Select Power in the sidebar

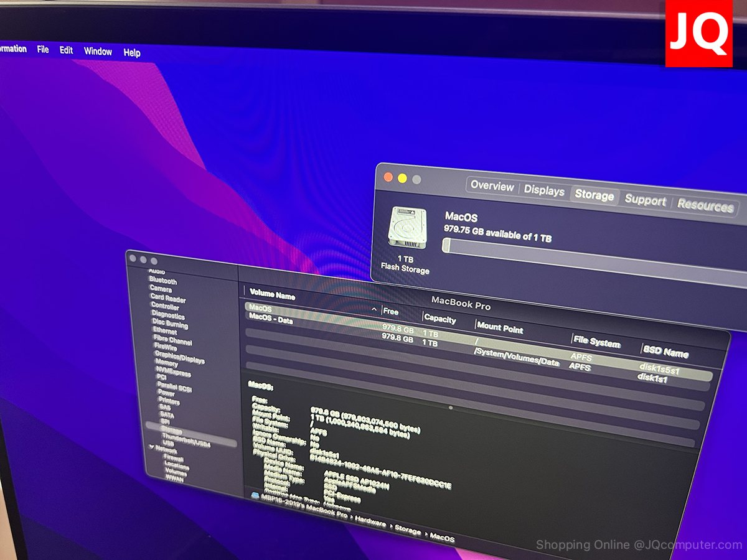[166, 393]
